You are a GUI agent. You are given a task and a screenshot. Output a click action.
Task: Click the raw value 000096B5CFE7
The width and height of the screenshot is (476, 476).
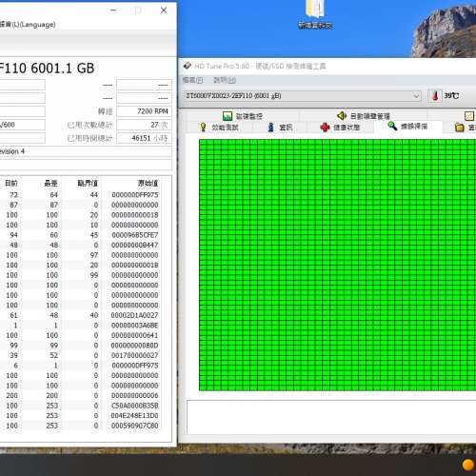point(135,235)
